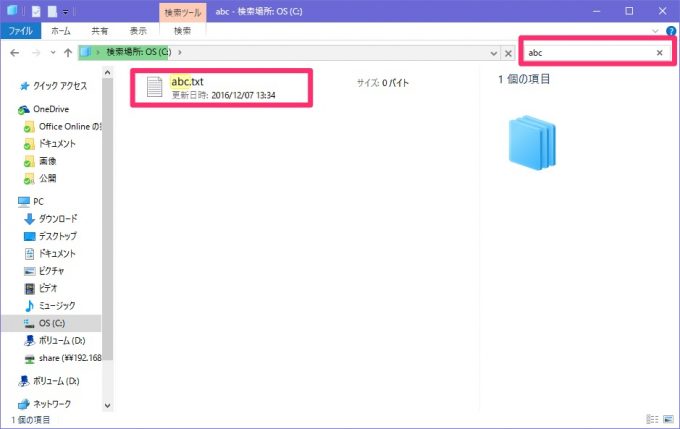Stop the search with the address bar X
Viewport: 680px width, 429px height.
click(x=508, y=53)
